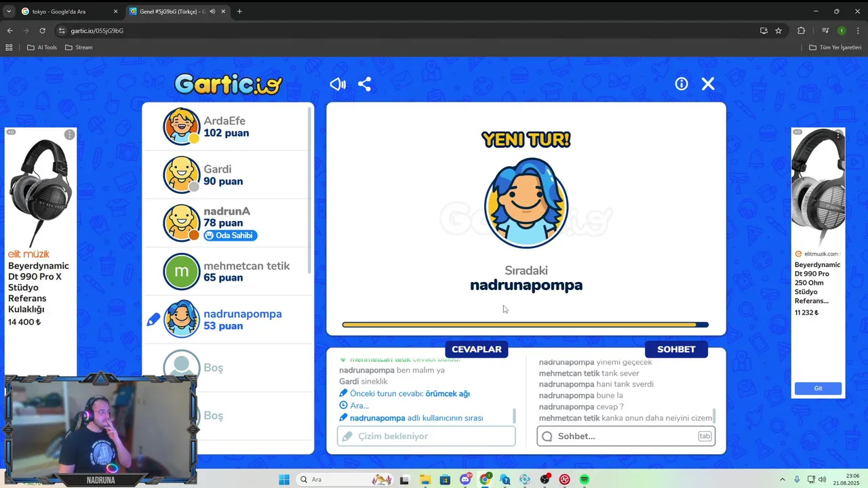868x488 pixels.
Task: Click 'mehmetcan tetik tank sever' chat line
Action: 589,373
